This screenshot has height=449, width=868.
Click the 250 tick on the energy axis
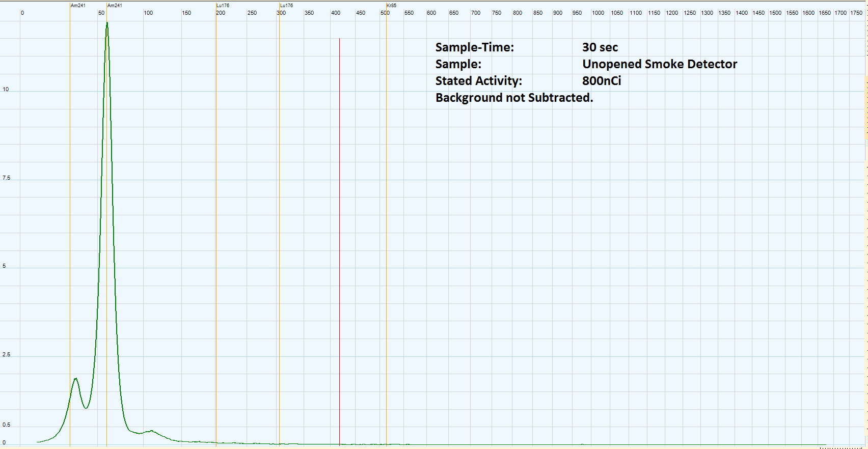(252, 13)
